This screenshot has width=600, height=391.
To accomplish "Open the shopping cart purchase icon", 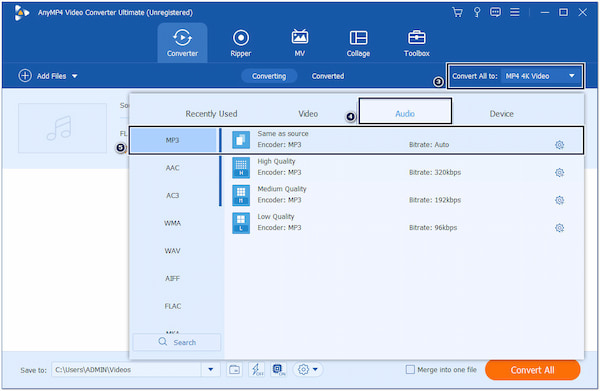I will pyautogui.click(x=457, y=12).
